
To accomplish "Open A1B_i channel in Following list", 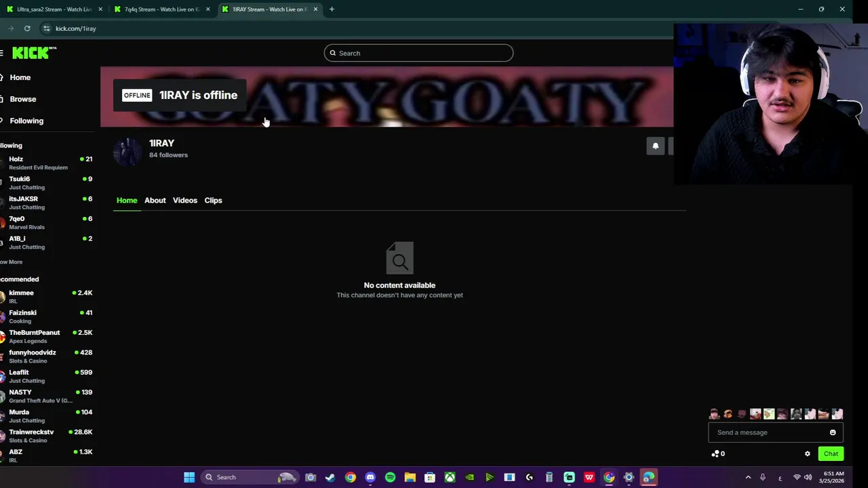I will [47, 243].
